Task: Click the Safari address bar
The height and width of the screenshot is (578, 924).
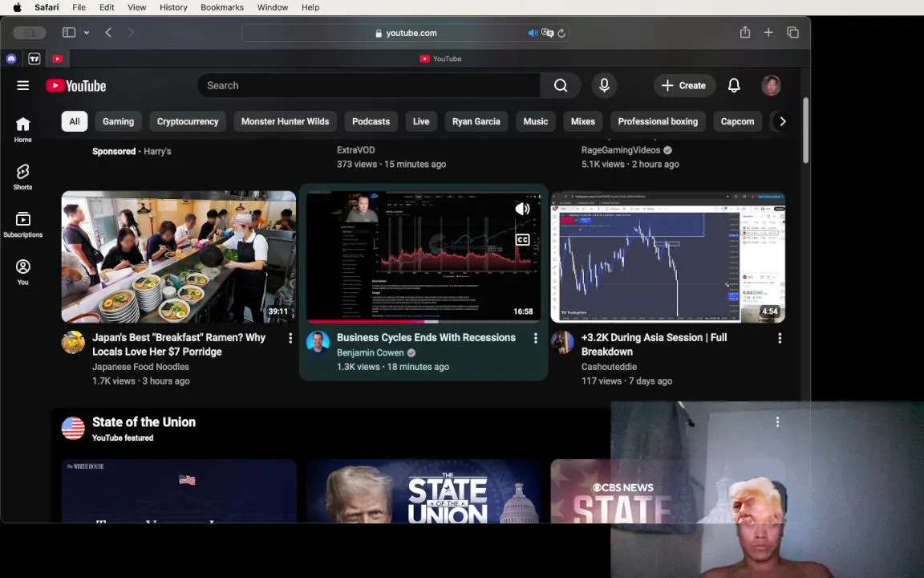Action: point(405,33)
